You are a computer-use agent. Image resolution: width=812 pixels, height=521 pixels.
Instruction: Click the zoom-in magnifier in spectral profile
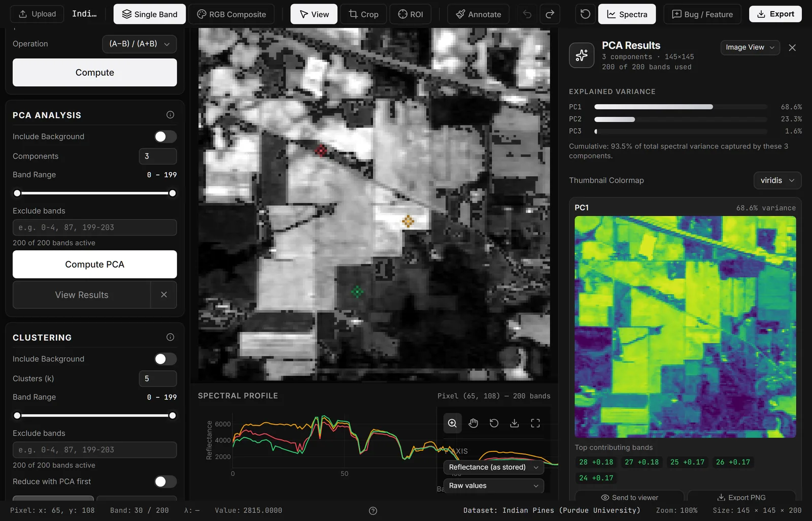coord(452,423)
